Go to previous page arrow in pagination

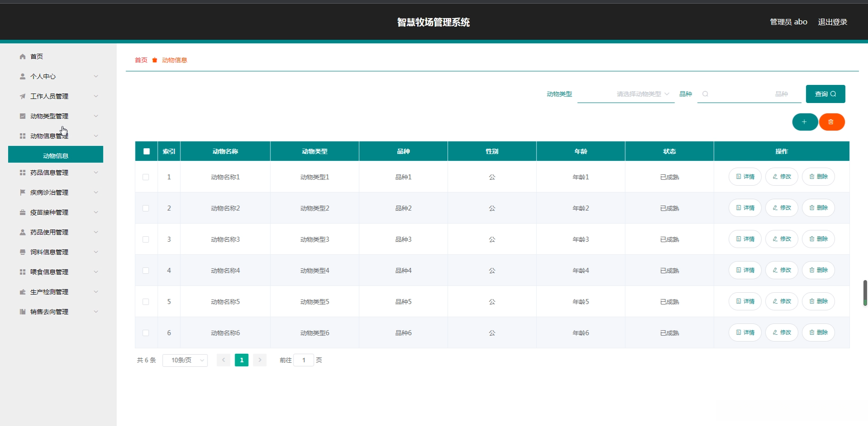pyautogui.click(x=223, y=360)
